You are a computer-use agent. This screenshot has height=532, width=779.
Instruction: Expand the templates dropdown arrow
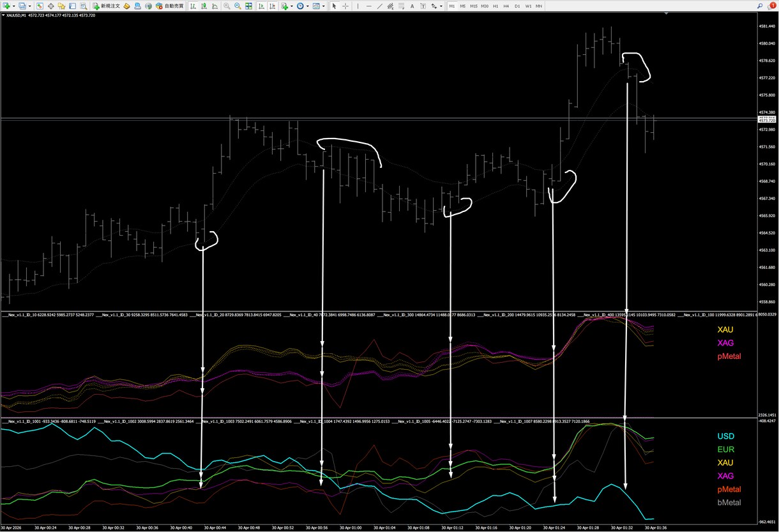click(x=324, y=6)
